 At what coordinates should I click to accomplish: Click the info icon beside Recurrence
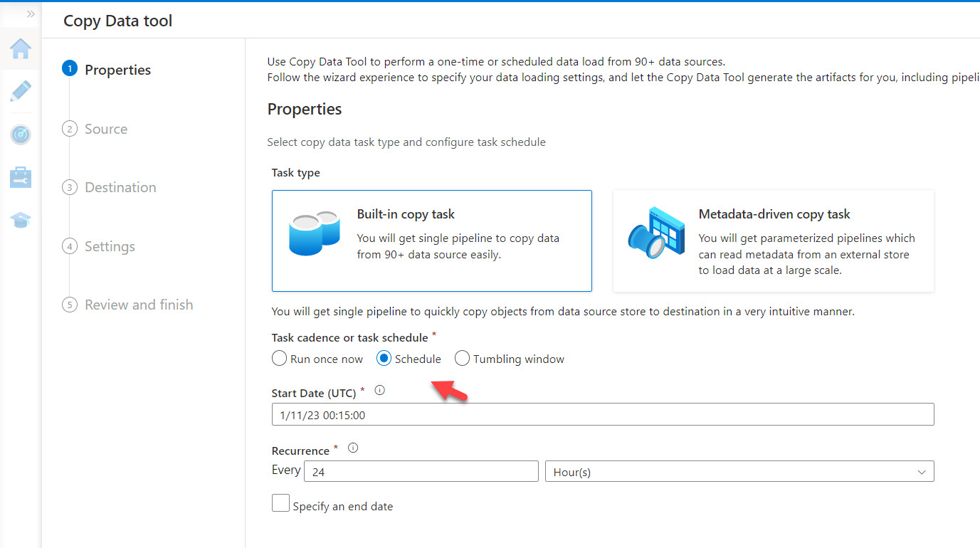click(352, 447)
